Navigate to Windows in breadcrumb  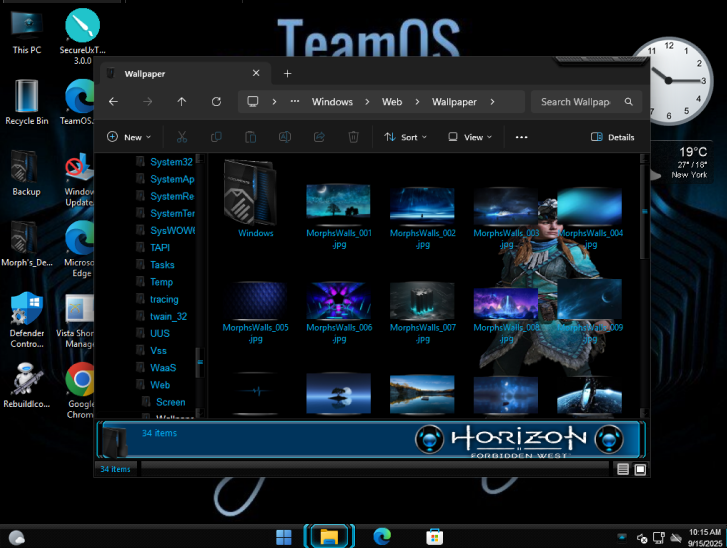pyautogui.click(x=332, y=102)
